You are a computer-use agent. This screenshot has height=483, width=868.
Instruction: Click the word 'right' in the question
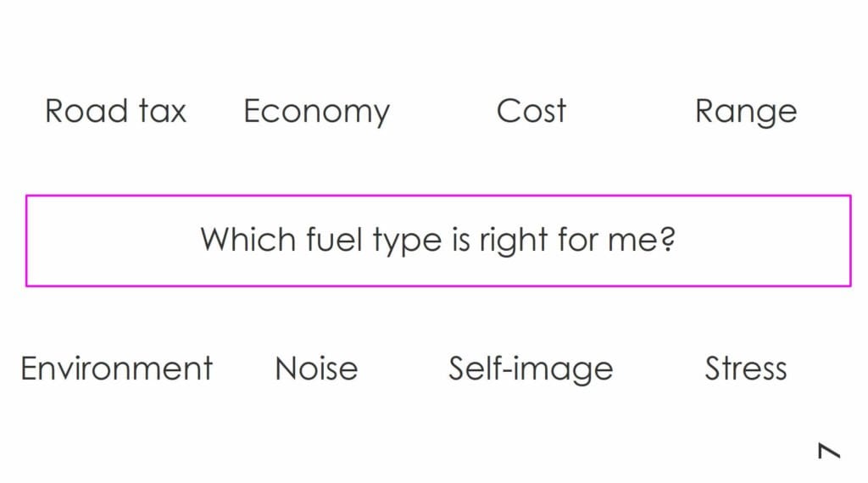tap(513, 241)
